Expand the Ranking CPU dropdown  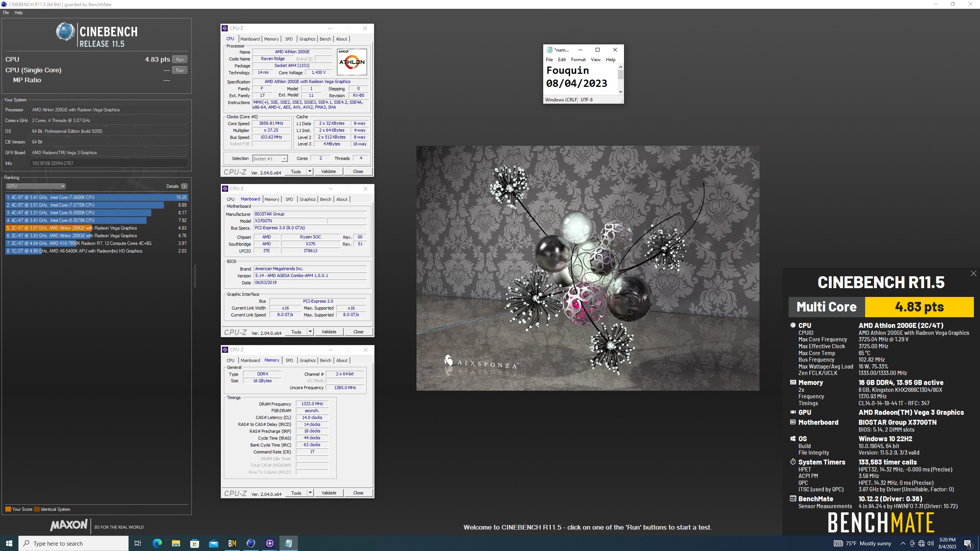pos(36,186)
